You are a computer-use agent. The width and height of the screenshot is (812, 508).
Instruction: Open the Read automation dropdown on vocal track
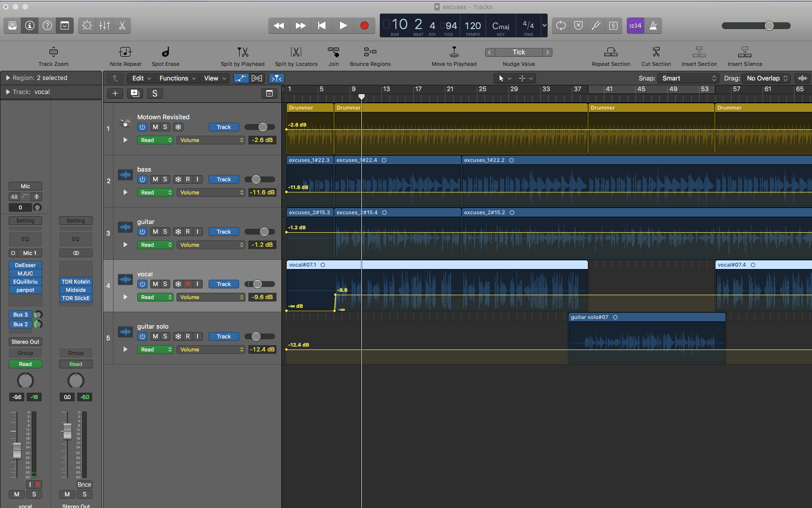155,297
